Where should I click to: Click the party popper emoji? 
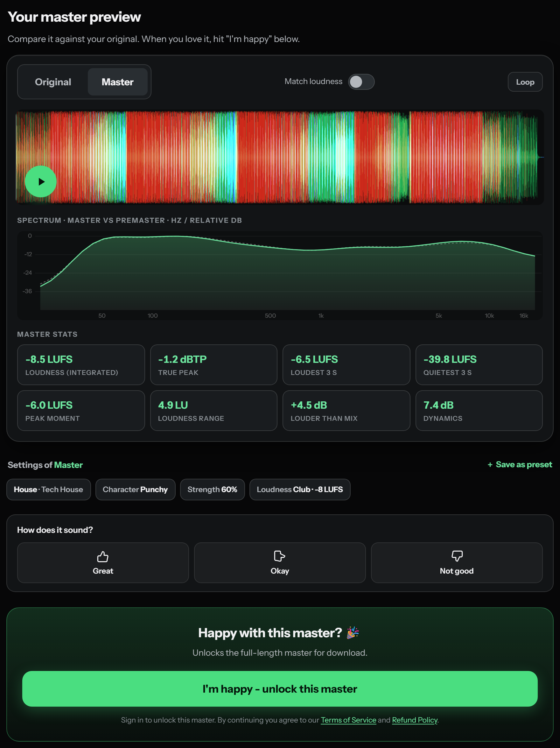[x=353, y=632]
